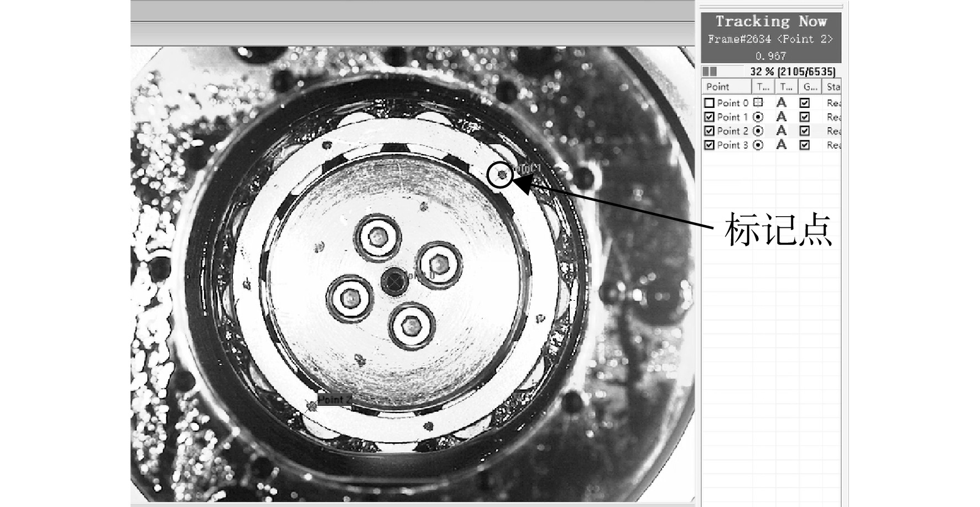Enable the Point 0 checkbox
This screenshot has height=507, width=980.
(x=709, y=103)
